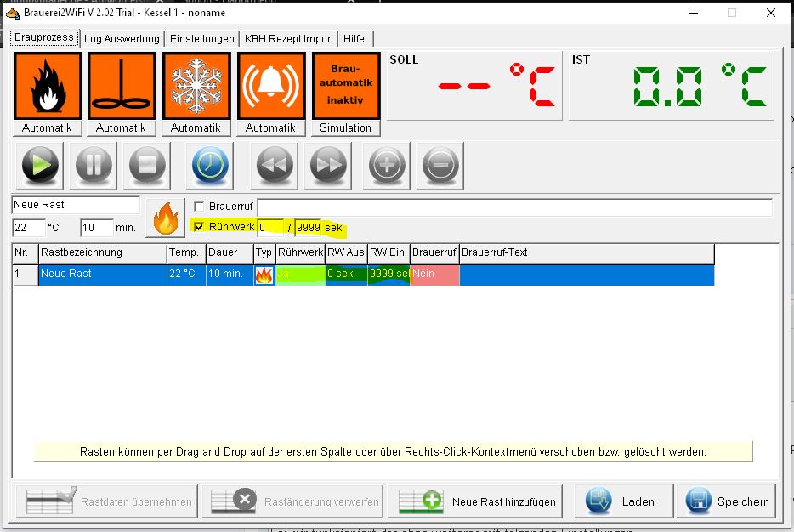
Task: Open the Log Auswertung tab
Action: click(x=122, y=39)
